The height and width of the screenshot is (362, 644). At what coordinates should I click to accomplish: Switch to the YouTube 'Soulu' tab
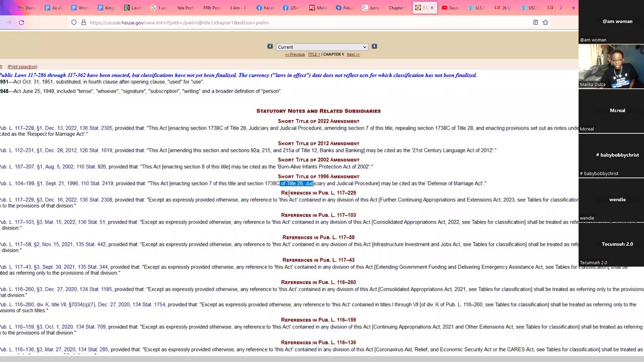[x=450, y=8]
